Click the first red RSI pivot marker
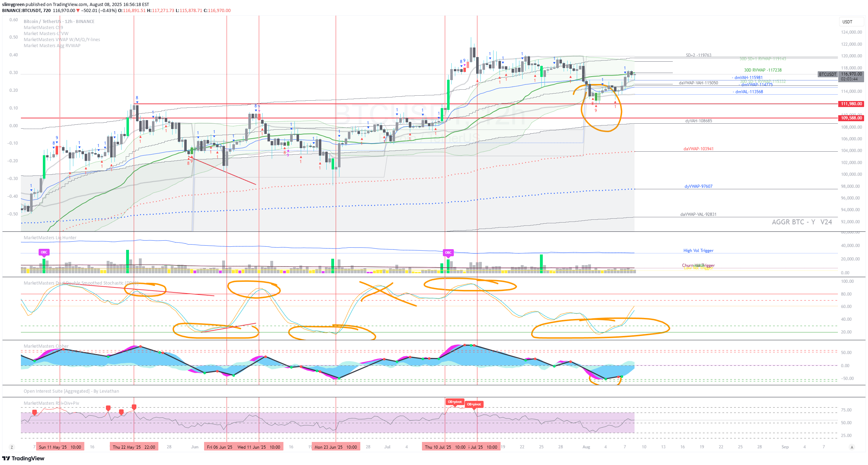 pyautogui.click(x=34, y=412)
